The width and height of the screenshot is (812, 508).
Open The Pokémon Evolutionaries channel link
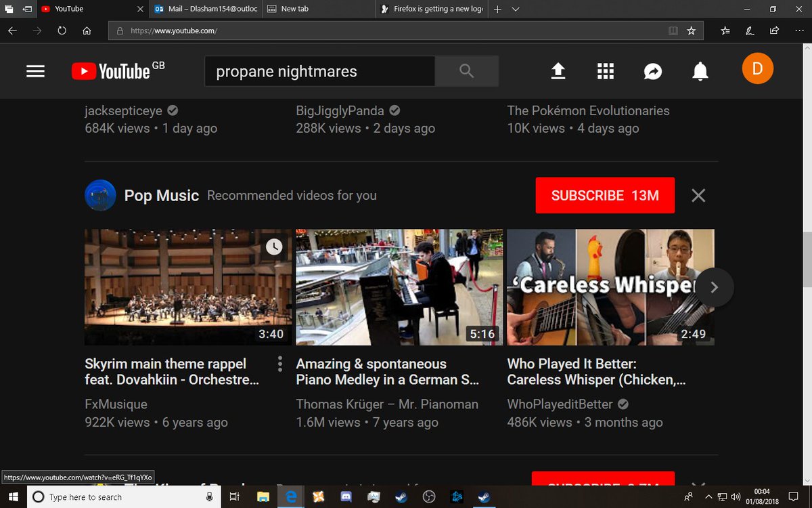pyautogui.click(x=589, y=110)
